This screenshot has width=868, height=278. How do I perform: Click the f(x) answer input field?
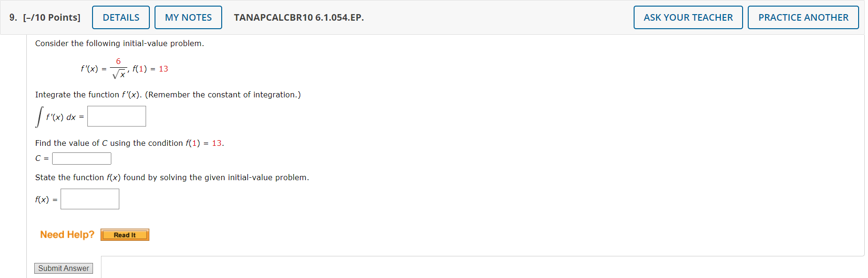click(90, 199)
